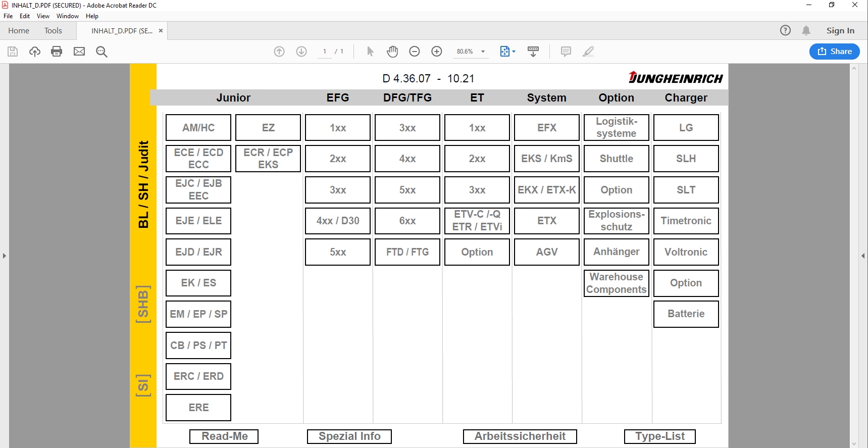Click the Save file icon
This screenshot has height=448, width=868.
coord(13,52)
